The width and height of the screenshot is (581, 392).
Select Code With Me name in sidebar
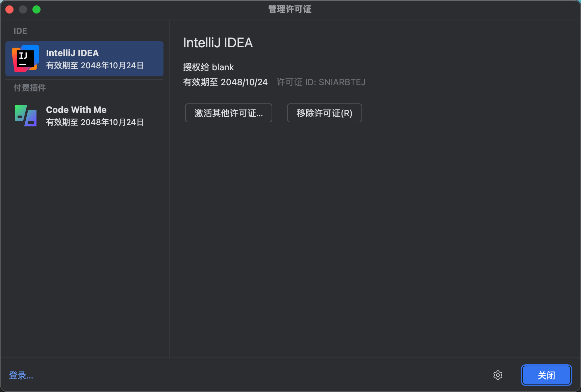76,110
